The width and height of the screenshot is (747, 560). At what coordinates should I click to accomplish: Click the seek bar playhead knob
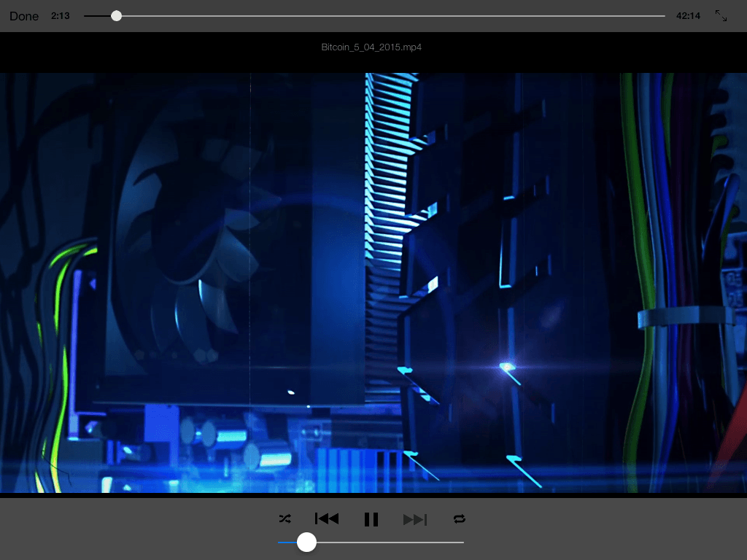116,16
